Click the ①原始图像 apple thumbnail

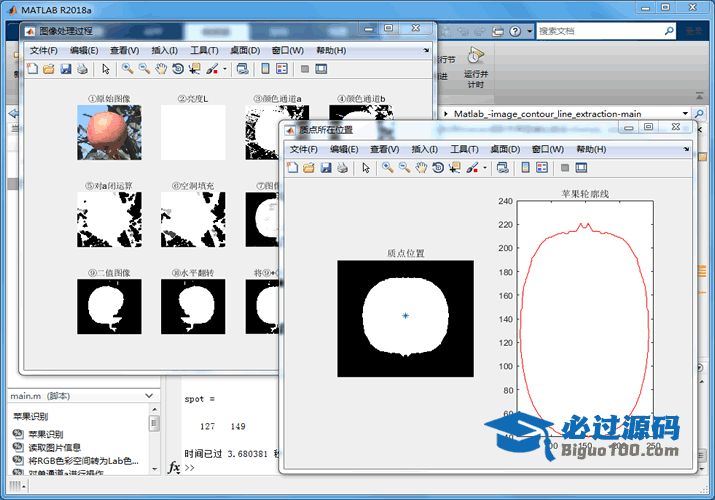coord(109,132)
